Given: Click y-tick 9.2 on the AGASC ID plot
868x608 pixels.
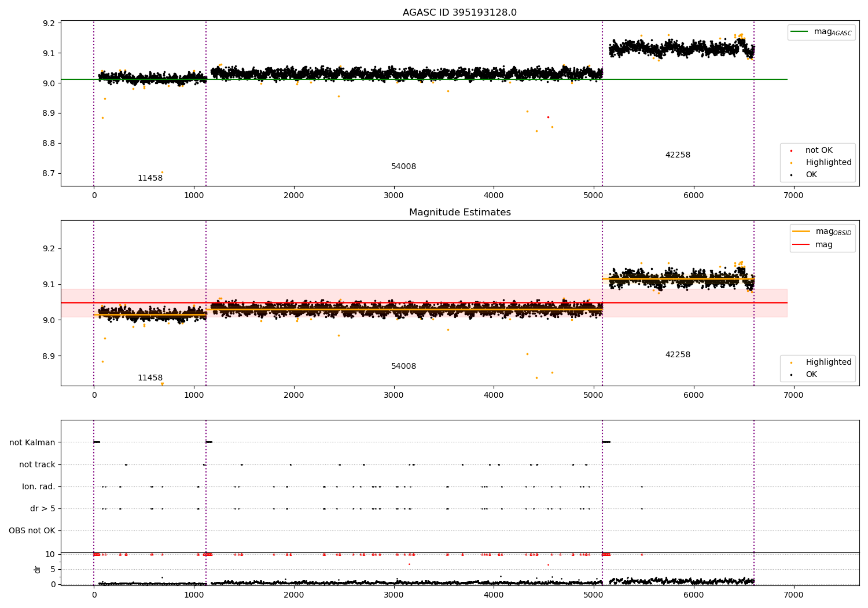Looking at the screenshot, I should click(49, 24).
